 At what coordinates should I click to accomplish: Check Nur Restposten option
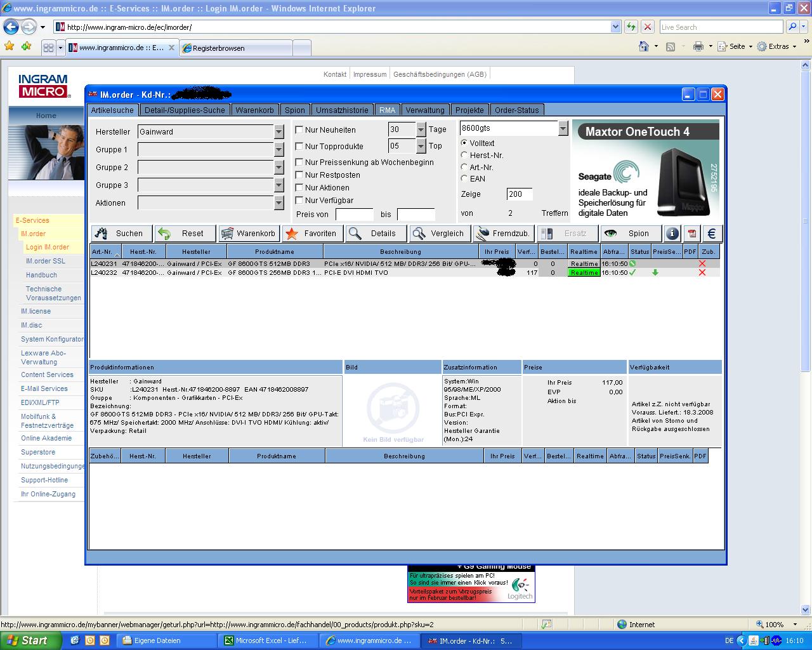pyautogui.click(x=299, y=175)
